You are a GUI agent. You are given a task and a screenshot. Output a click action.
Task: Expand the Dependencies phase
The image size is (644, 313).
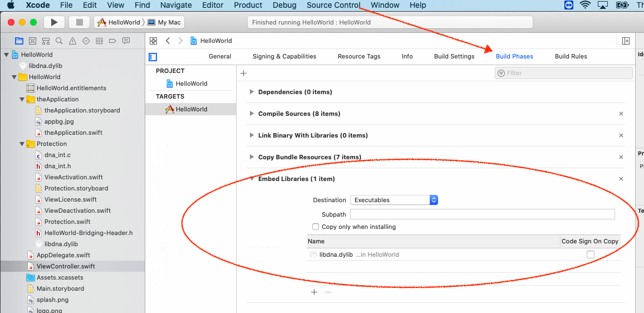point(252,92)
